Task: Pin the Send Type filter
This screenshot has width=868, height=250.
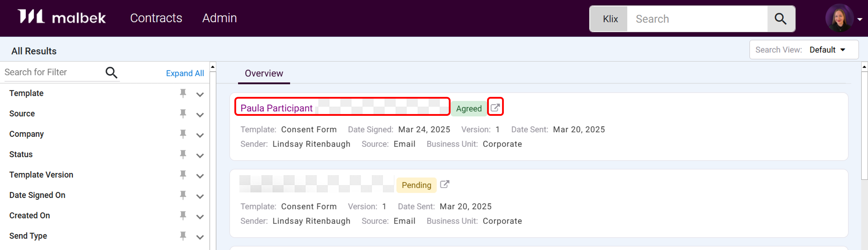Action: tap(183, 236)
